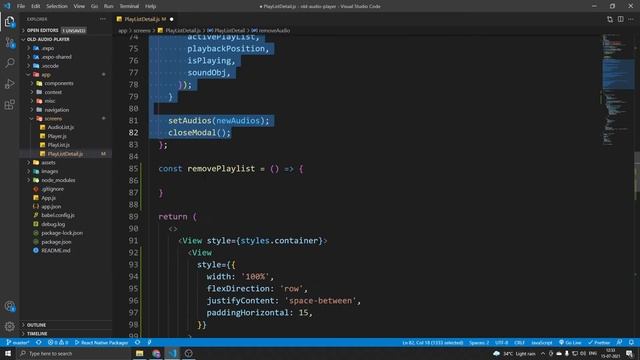Click the unsaved dot on PlayListDetail.js tab
Image resolution: width=640 pixels, height=360 pixels.
[x=171, y=19]
